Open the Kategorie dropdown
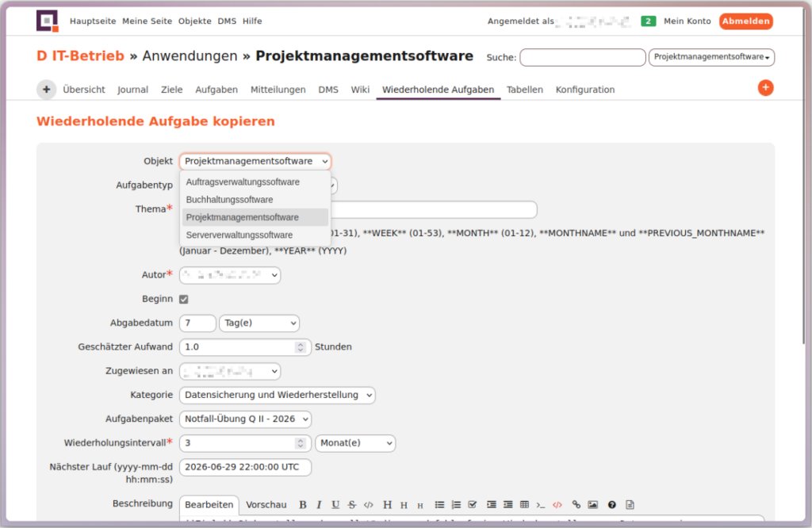This screenshot has height=528, width=812. click(x=277, y=395)
